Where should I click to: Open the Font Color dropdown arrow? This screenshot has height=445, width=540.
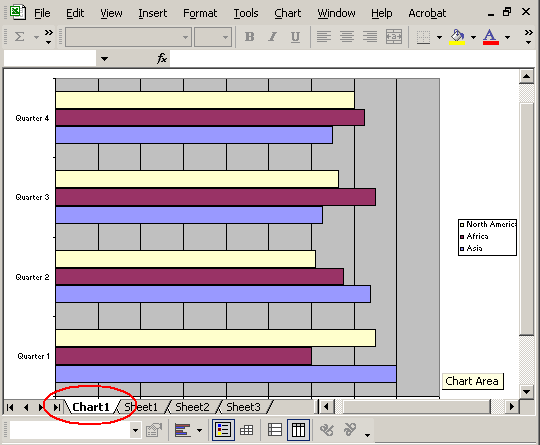tap(507, 37)
